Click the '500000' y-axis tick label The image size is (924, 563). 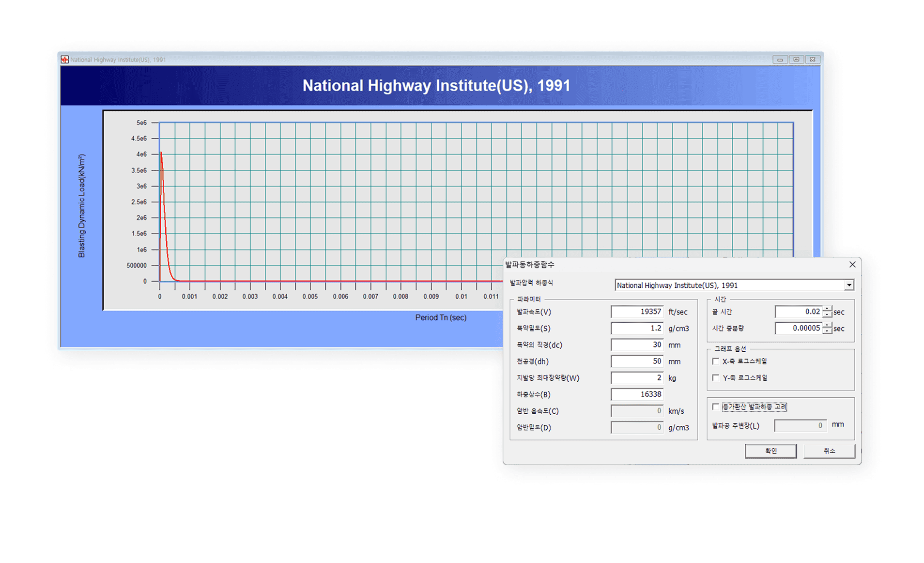click(x=137, y=266)
